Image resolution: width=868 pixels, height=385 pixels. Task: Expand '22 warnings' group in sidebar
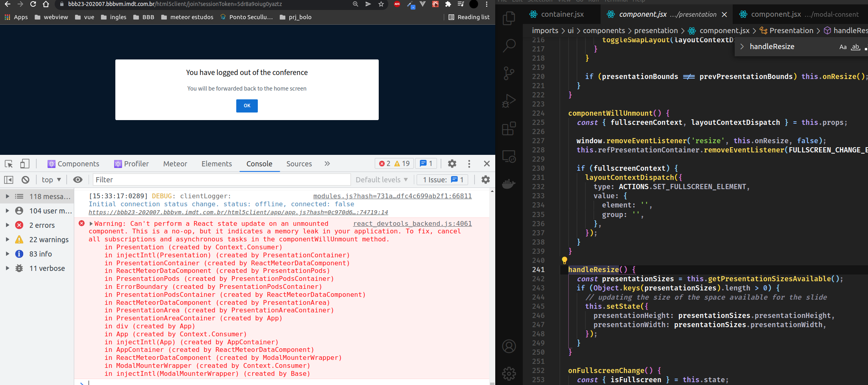[7, 239]
